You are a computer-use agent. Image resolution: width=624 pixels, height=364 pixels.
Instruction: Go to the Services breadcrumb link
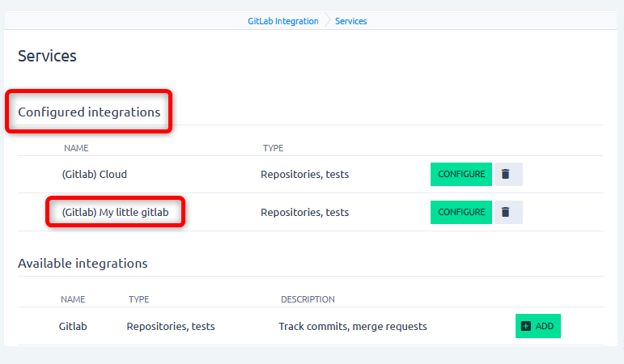[350, 21]
